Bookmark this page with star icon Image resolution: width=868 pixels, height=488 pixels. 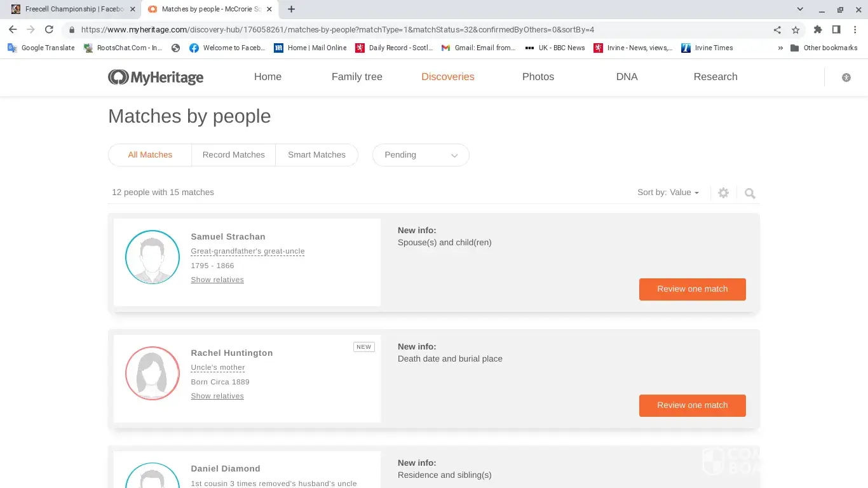796,30
